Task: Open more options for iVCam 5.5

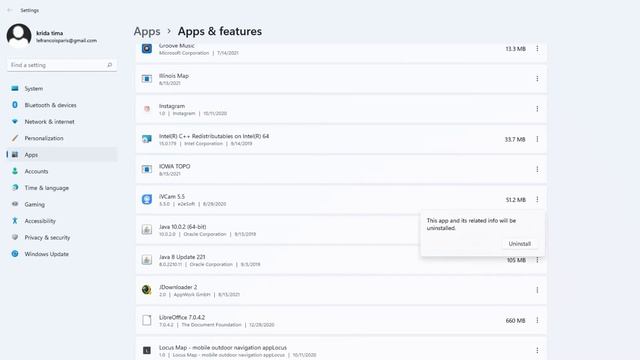Action: click(537, 200)
